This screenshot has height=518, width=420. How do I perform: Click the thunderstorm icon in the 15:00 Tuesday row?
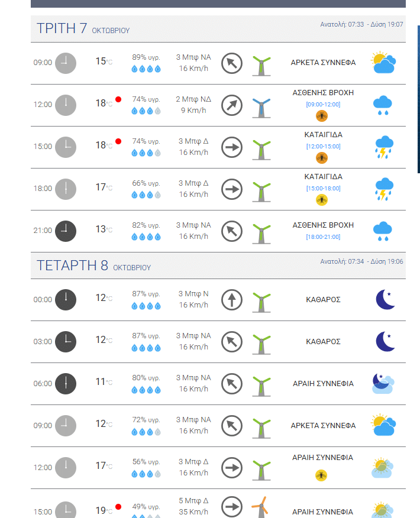coord(384,147)
